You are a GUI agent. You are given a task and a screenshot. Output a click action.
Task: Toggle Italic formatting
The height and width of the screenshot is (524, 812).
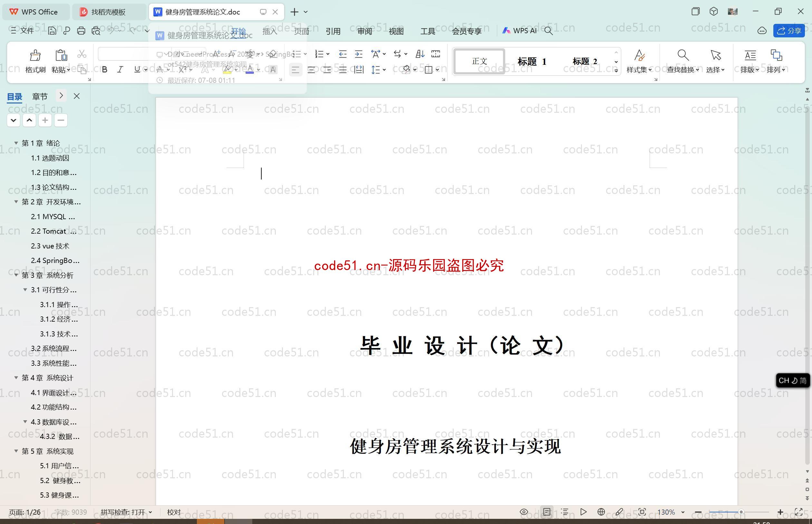120,70
